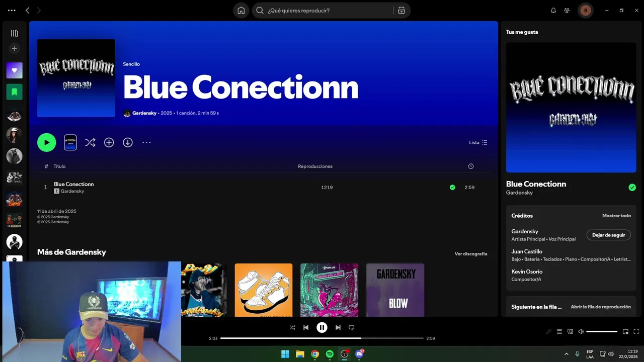Viewport: 644px width, 362px height.
Task: Go back with the left arrow
Action: (28, 10)
